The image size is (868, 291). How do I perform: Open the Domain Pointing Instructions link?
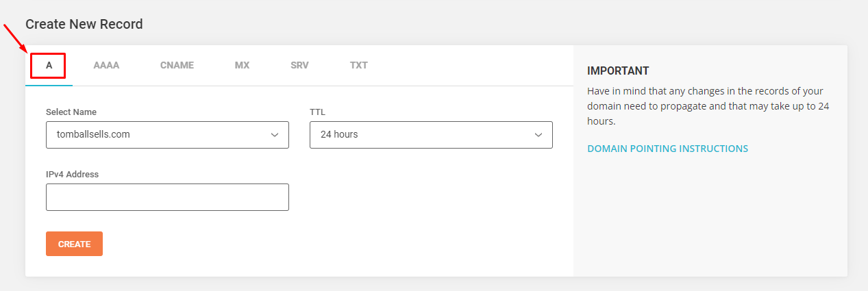tap(667, 149)
